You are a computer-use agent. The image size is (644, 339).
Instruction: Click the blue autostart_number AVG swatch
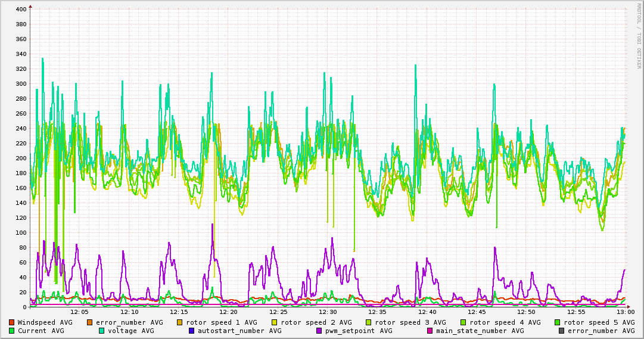pos(192,331)
